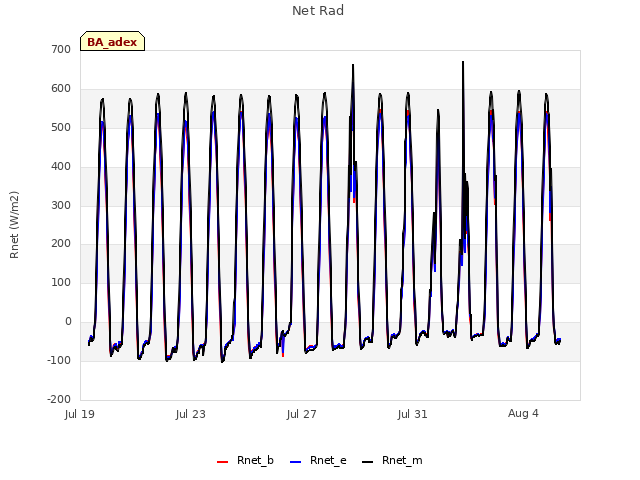Click the Jul 19 x-axis label
The height and width of the screenshot is (480, 640).
[80, 414]
